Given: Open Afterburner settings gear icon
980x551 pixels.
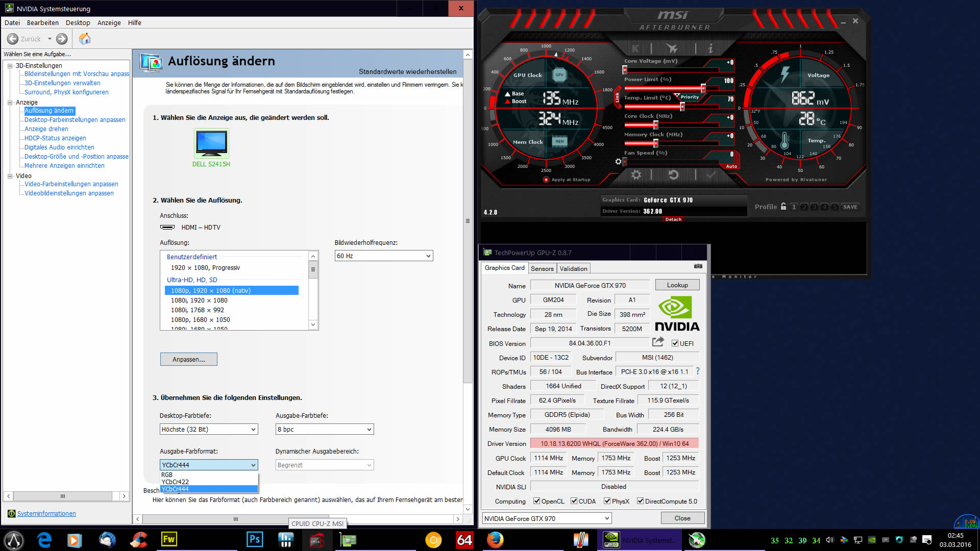Looking at the screenshot, I should click(x=636, y=175).
